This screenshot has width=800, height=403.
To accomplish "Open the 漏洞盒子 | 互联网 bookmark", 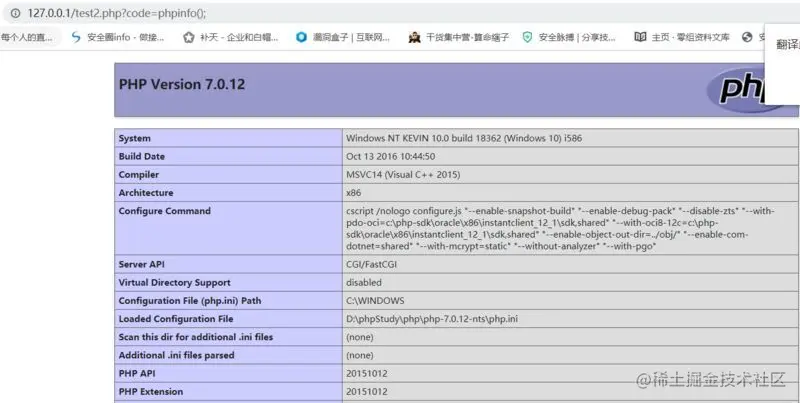I will point(343,37).
